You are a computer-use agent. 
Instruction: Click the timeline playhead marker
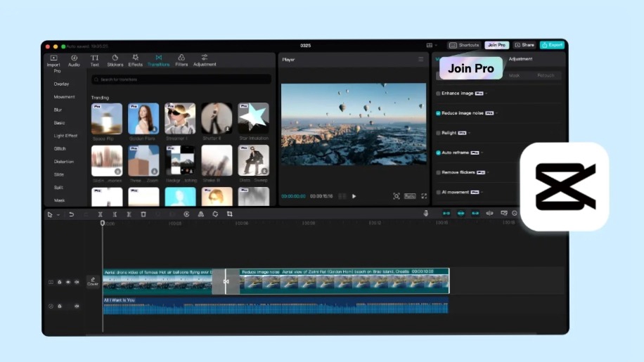[x=103, y=223]
